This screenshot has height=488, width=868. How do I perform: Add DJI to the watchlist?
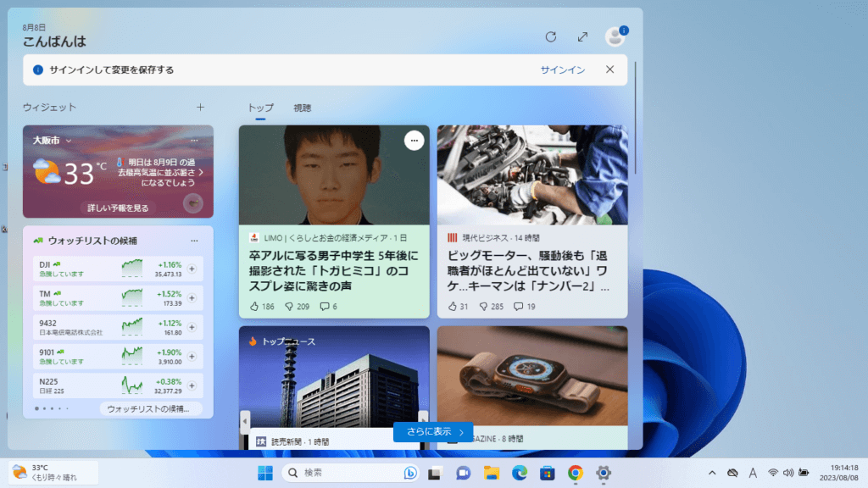click(192, 269)
